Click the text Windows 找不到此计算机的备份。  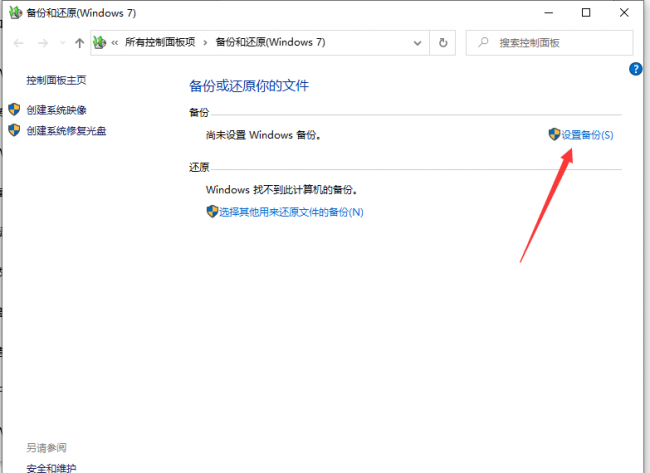[x=282, y=190]
